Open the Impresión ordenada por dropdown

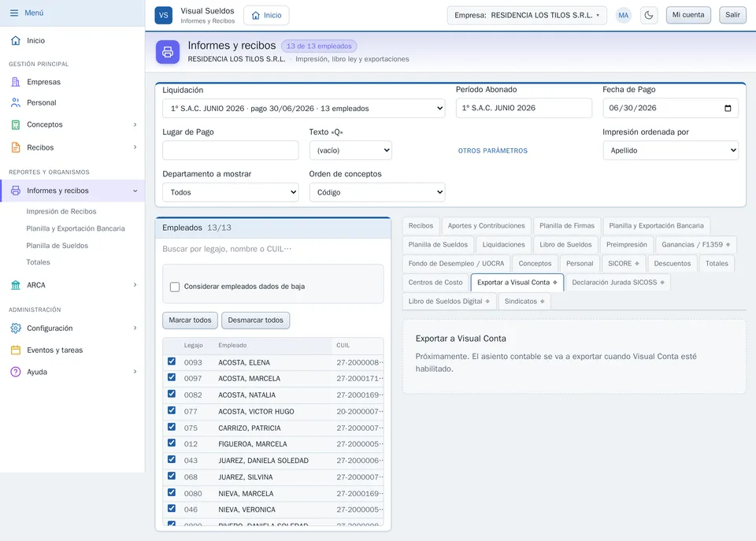tap(671, 150)
